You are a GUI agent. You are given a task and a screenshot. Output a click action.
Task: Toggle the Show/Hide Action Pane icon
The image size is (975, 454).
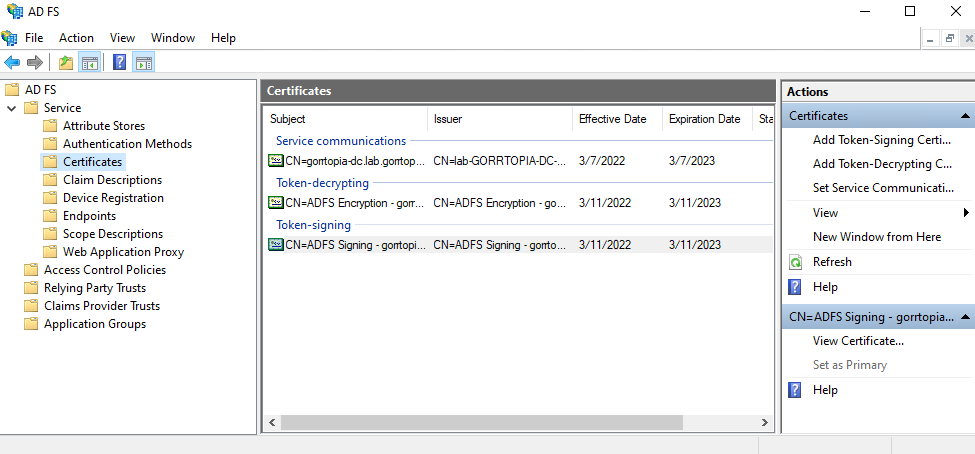point(144,62)
